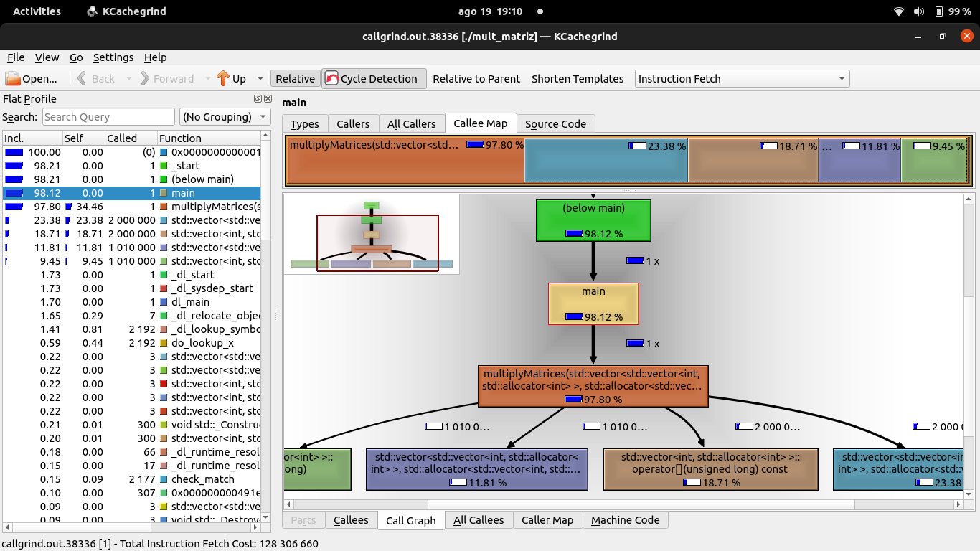Image resolution: width=980 pixels, height=551 pixels.
Task: Click the blue 23.38 % callee map block
Action: [606, 161]
